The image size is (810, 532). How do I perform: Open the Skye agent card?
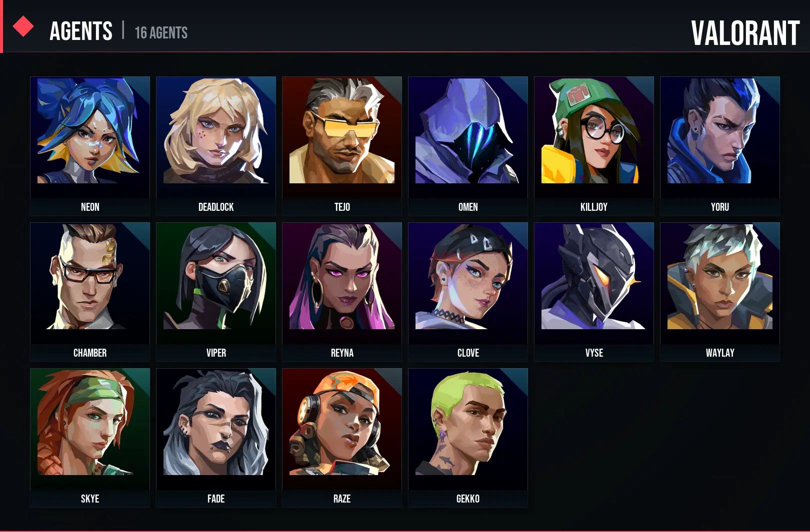(90, 438)
